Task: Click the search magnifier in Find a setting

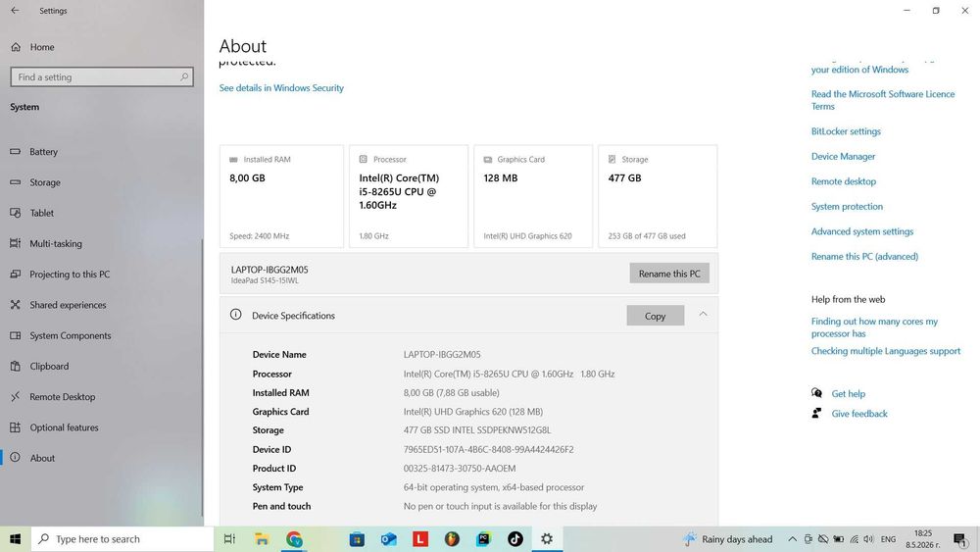Action: pos(184,76)
